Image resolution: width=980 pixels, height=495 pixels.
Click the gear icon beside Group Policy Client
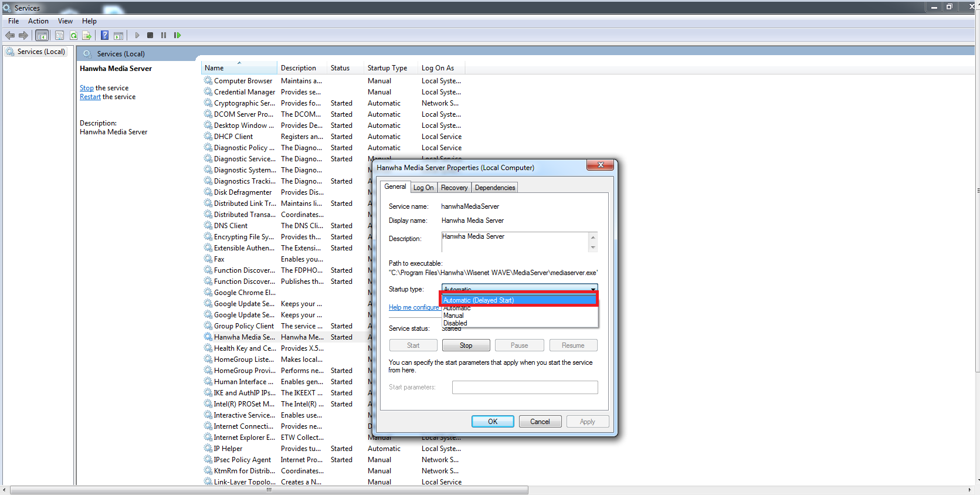pyautogui.click(x=208, y=326)
